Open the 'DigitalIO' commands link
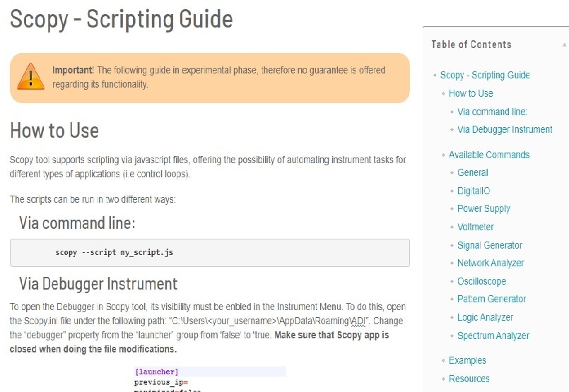 coord(474,191)
